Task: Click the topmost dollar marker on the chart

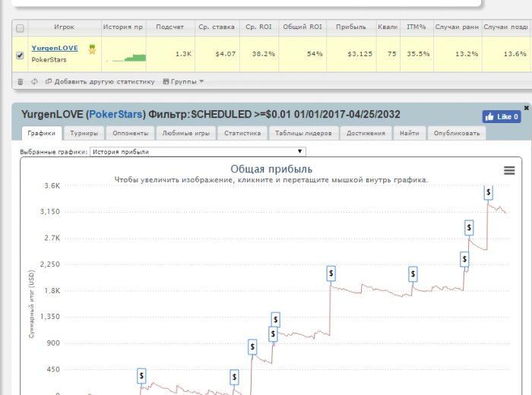Action: tap(489, 192)
